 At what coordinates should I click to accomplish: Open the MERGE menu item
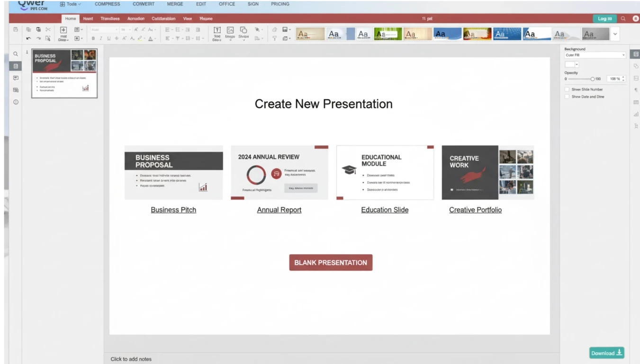[175, 4]
